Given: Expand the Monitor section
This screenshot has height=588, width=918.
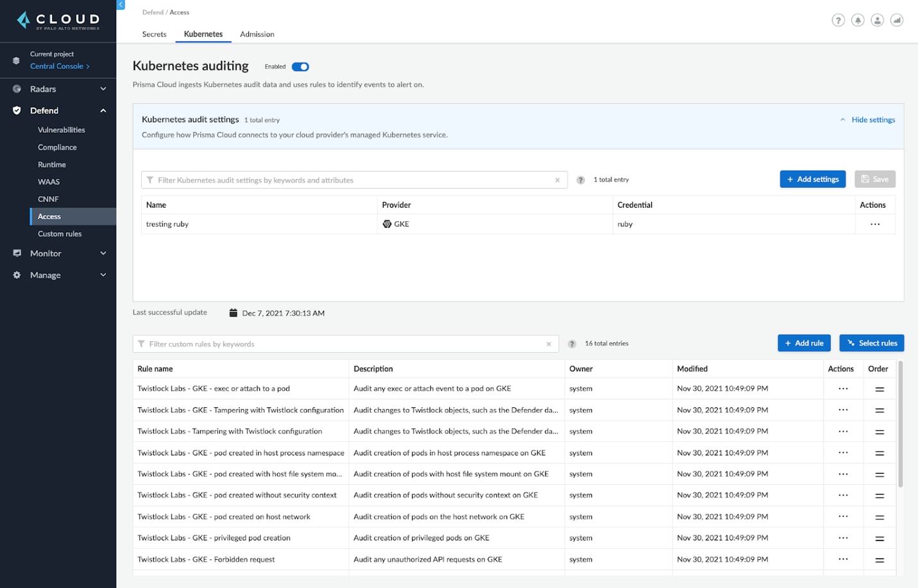Looking at the screenshot, I should [58, 253].
